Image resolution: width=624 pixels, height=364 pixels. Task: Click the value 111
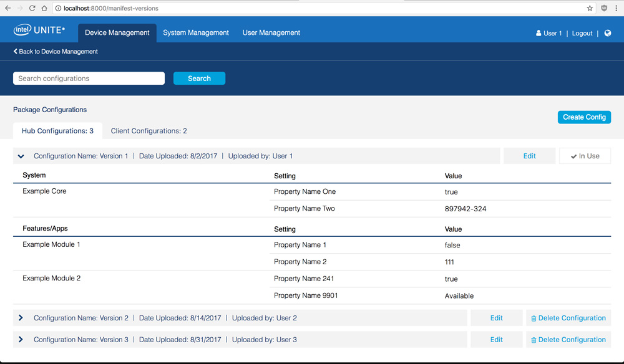pos(449,262)
